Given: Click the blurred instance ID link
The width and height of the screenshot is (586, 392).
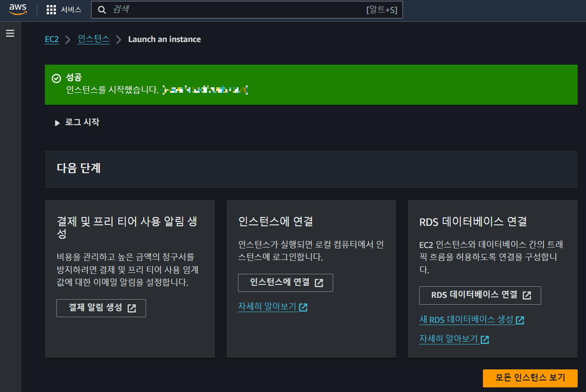Looking at the screenshot, I should (x=206, y=90).
